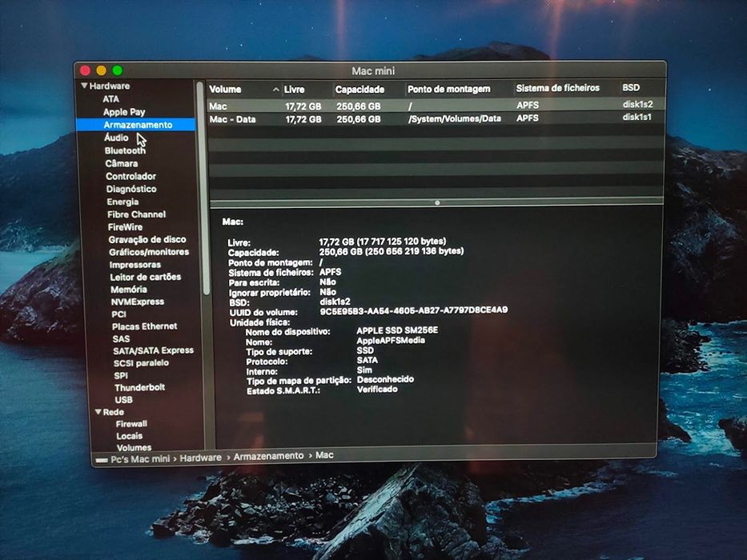
Task: Click the computer icon in path bar
Action: [x=102, y=460]
